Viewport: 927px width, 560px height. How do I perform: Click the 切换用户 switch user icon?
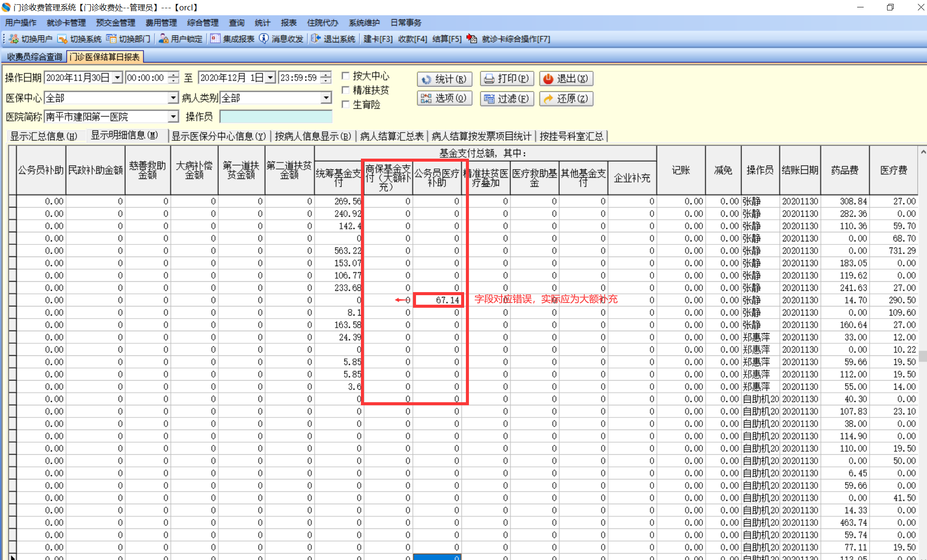point(14,39)
